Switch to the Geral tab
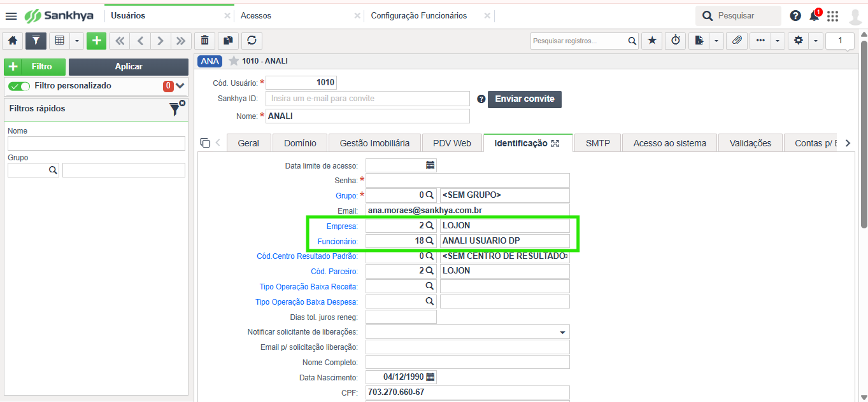Screen dimensions: 868x402 tap(248, 143)
